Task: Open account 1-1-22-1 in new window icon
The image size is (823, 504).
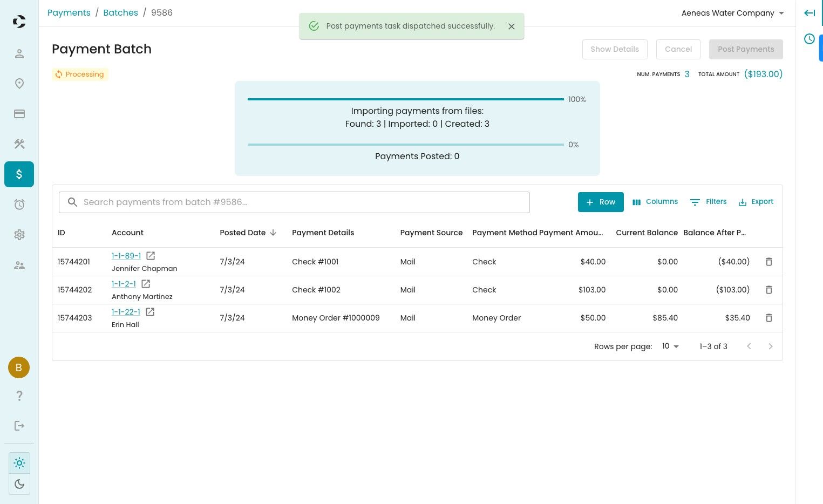Action: [x=150, y=312]
